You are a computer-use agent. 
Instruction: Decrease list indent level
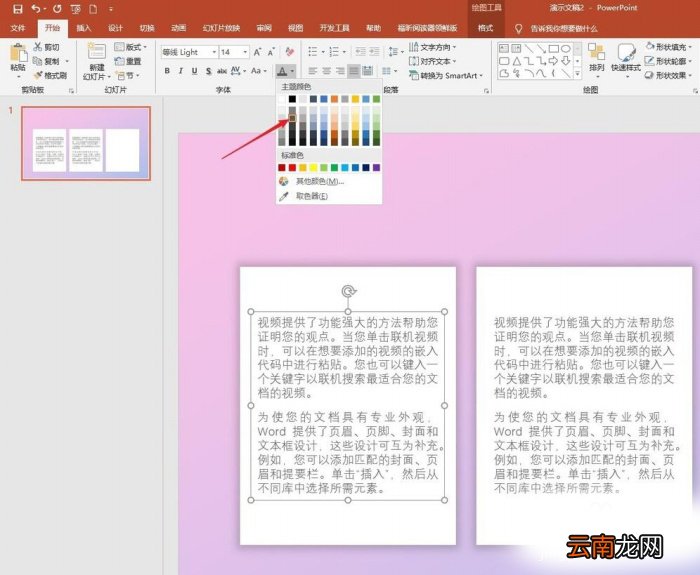(x=360, y=52)
